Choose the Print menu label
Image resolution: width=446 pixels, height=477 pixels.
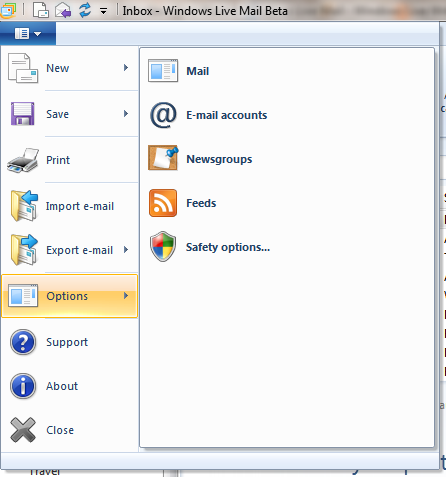[x=58, y=160]
